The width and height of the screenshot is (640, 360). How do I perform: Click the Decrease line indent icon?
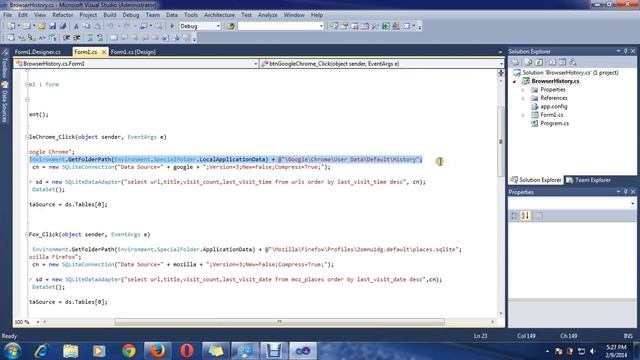67,38
